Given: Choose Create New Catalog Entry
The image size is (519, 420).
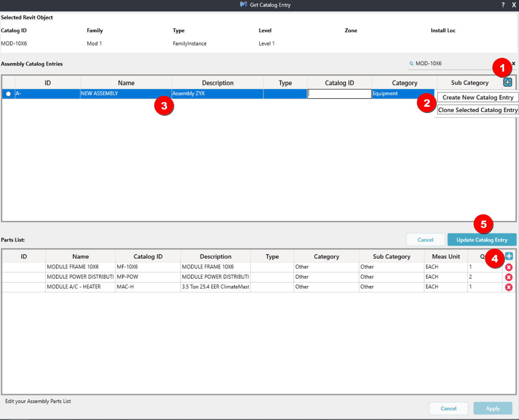Looking at the screenshot, I should click(x=478, y=97).
